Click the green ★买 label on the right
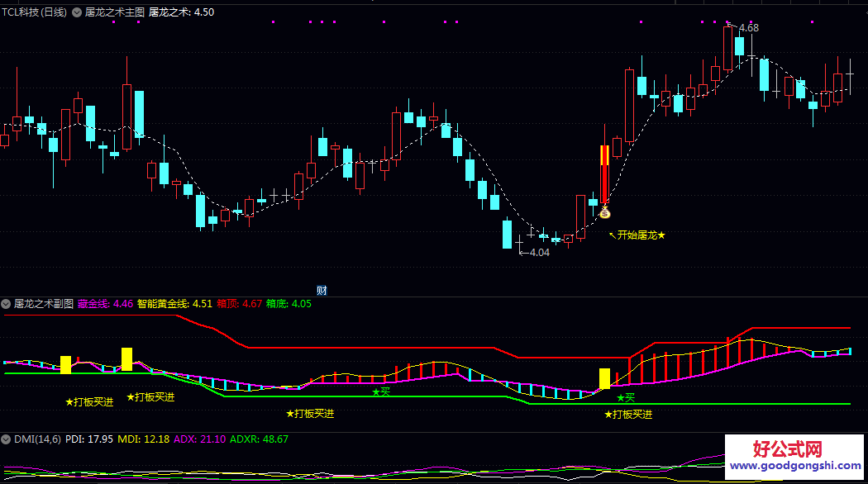Screen dimensions: 868x484 [626, 398]
